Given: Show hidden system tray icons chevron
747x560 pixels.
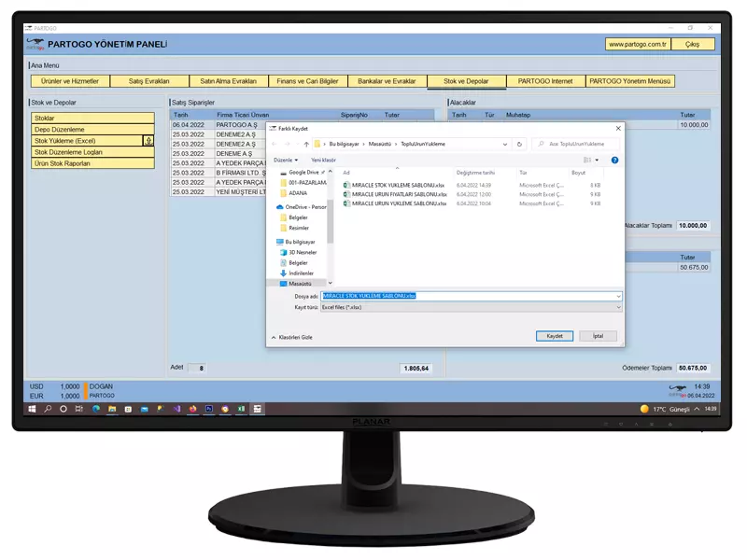Looking at the screenshot, I should (697, 409).
